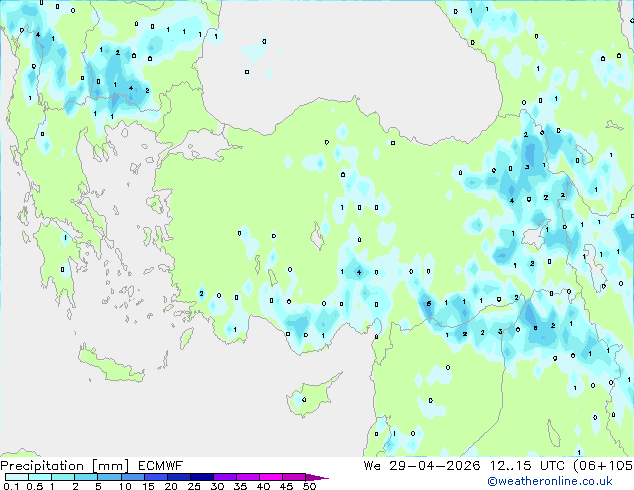Click the 1 mm legend color swatch
The image size is (634, 490).
[x=63, y=477]
